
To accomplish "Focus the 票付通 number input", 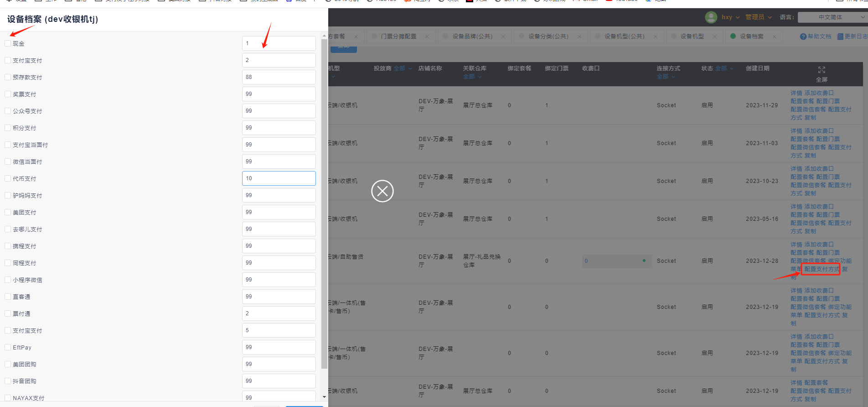I will [279, 313].
